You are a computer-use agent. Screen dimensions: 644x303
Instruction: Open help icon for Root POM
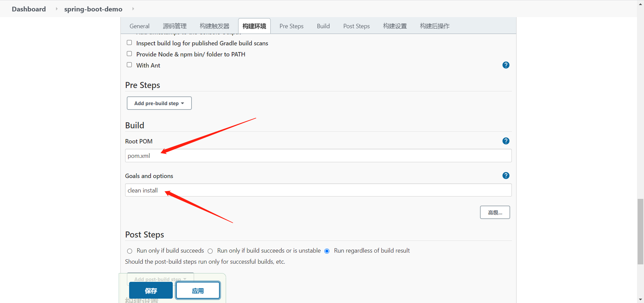coord(506,141)
